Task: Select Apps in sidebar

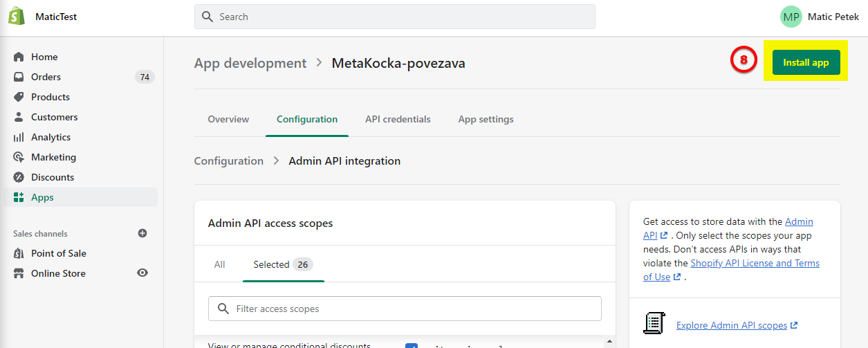Action: (80, 197)
